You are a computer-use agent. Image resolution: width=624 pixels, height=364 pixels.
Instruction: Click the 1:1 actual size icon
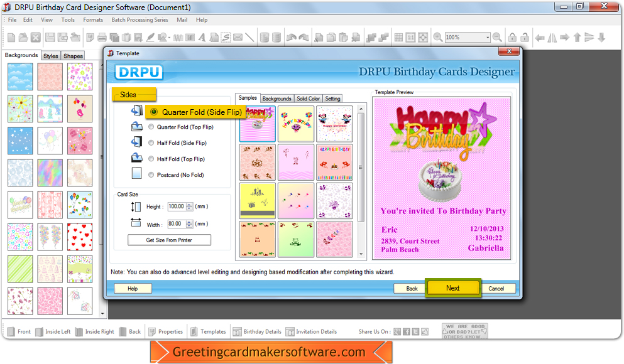point(410,38)
